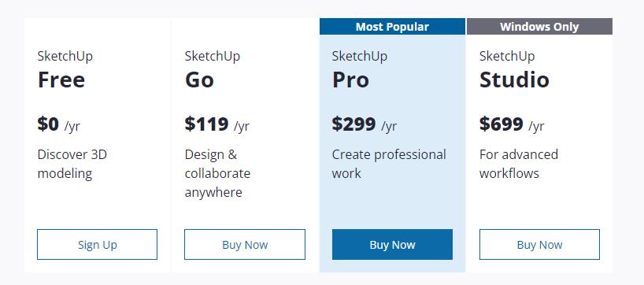Click Design & collaborate anywhere text
Image resolution: width=644 pixels, height=285 pixels.
point(217,173)
